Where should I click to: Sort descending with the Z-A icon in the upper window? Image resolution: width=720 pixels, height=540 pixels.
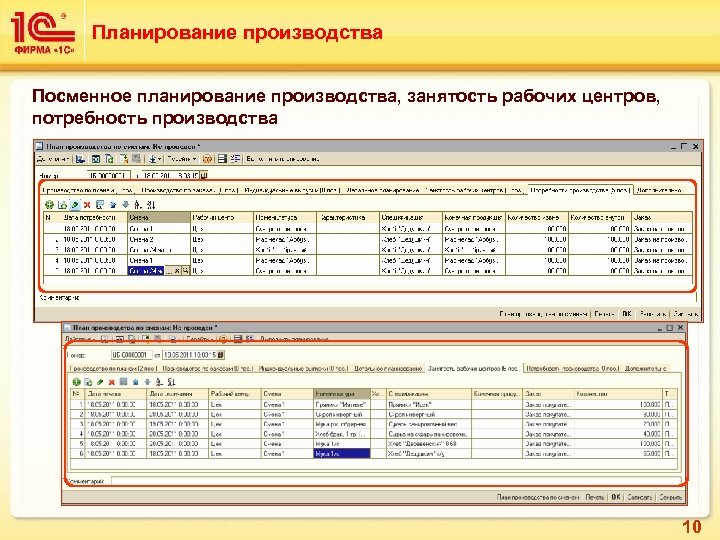coord(152,205)
